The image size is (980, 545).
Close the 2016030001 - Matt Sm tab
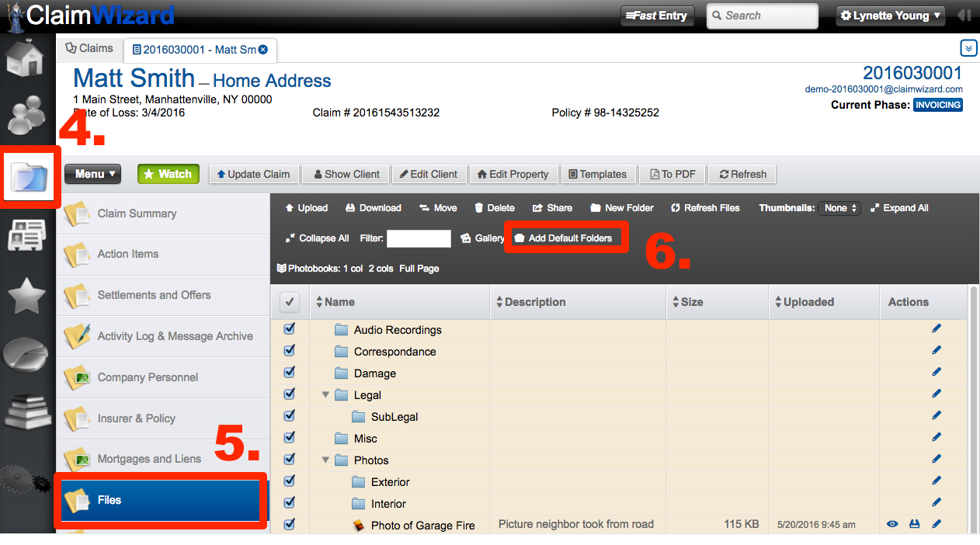[x=262, y=50]
